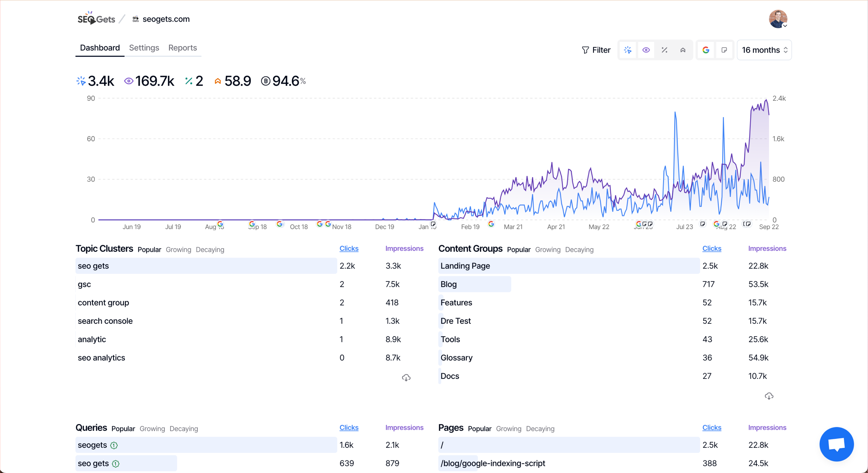Download the Topic Clusters data via cloud icon
Image resolution: width=868 pixels, height=473 pixels.
[x=406, y=378]
